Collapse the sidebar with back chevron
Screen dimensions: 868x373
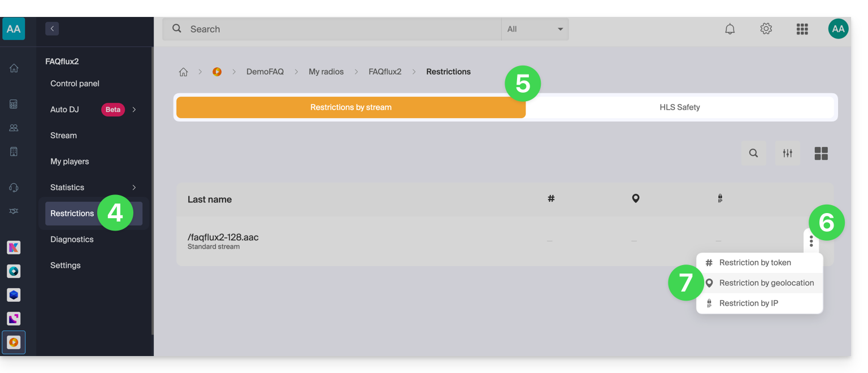click(52, 28)
